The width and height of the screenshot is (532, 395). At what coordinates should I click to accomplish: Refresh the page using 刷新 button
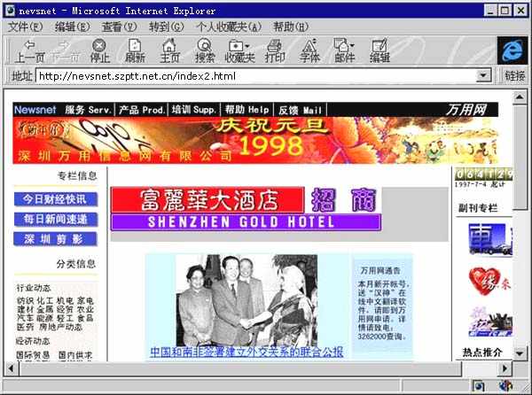(x=135, y=50)
